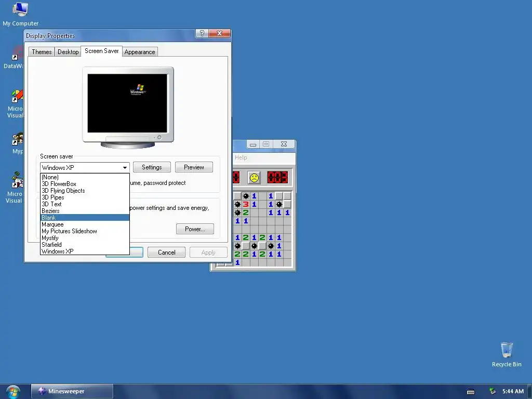Viewport: 532px width, 399px height.
Task: Click the network tray icon near clock
Action: (493, 391)
